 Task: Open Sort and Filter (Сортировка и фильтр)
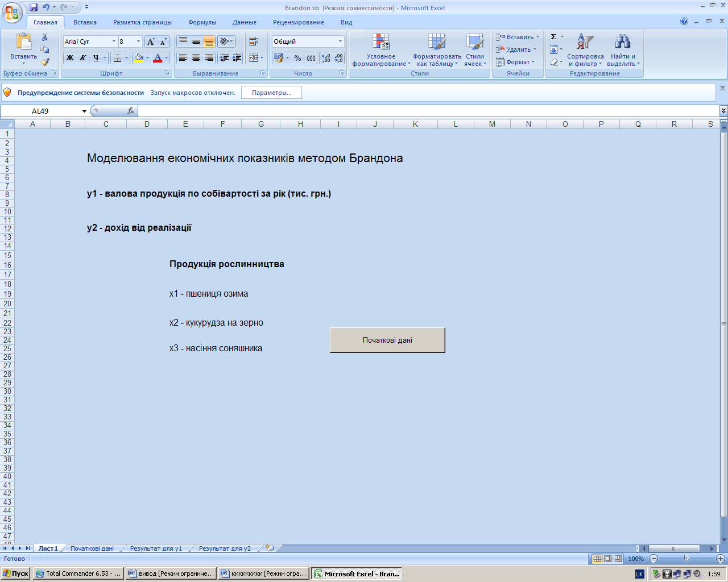point(585,50)
